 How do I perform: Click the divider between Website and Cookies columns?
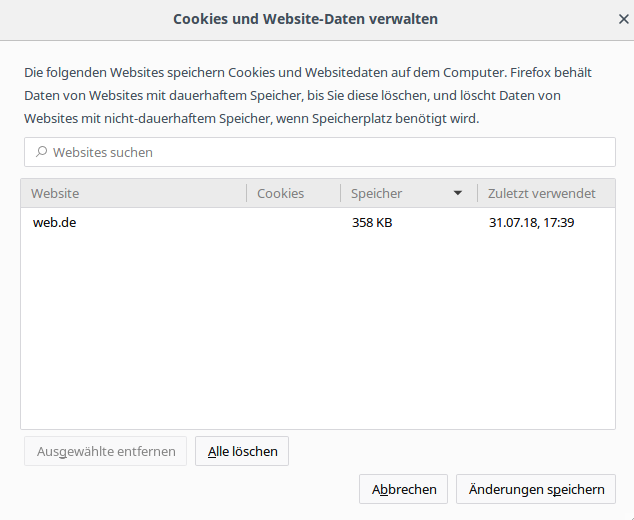247,193
